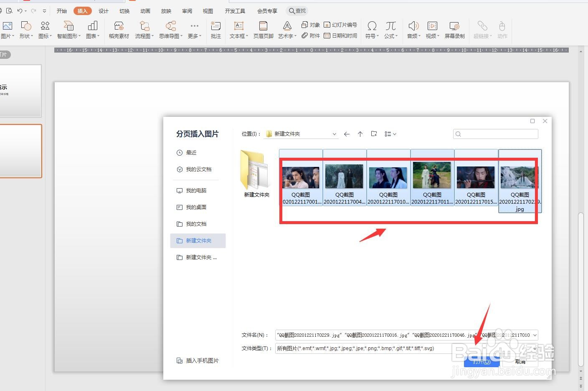Insert Date and Time (日期和时间)
588x391 pixels.
pos(340,36)
